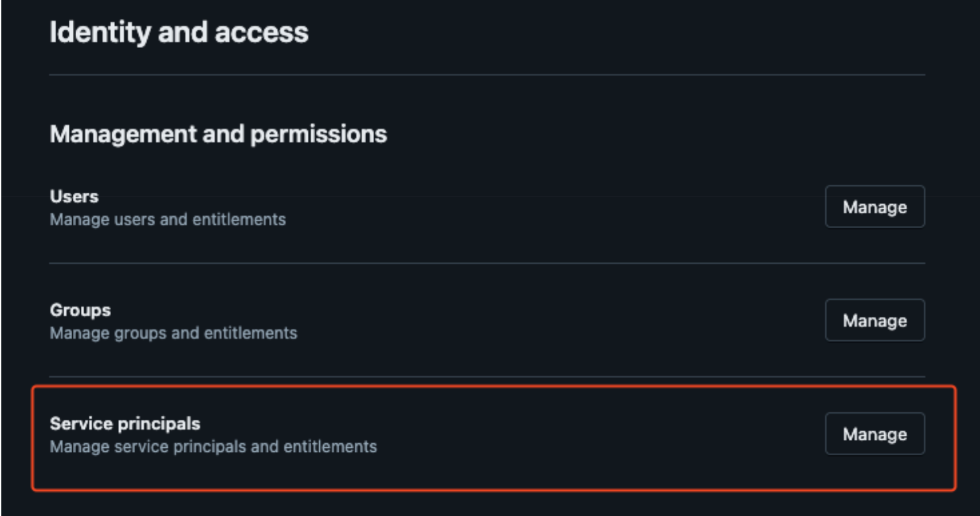Click 'entitlements' in the Users description
This screenshot has width=980, height=516.
click(x=239, y=220)
